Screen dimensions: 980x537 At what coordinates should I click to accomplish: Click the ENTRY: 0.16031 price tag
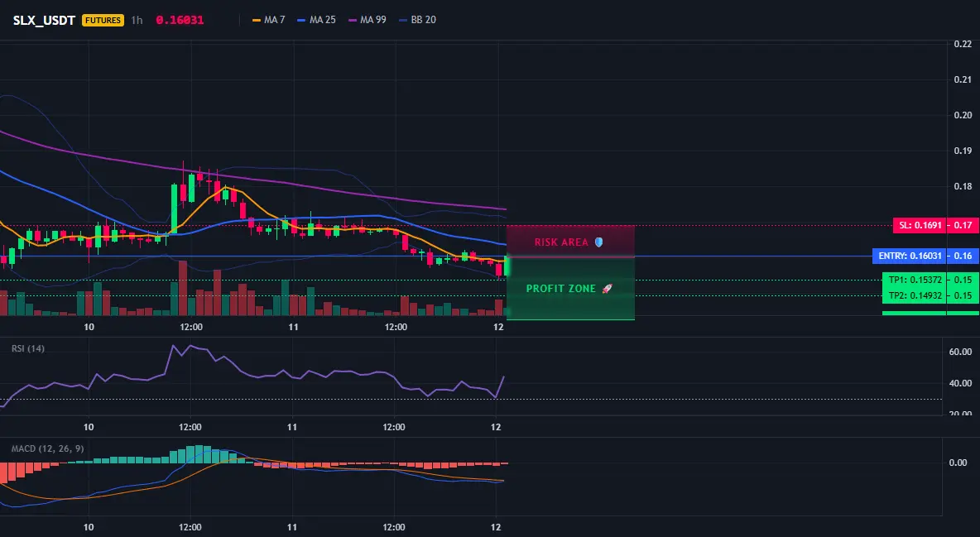pyautogui.click(x=910, y=256)
